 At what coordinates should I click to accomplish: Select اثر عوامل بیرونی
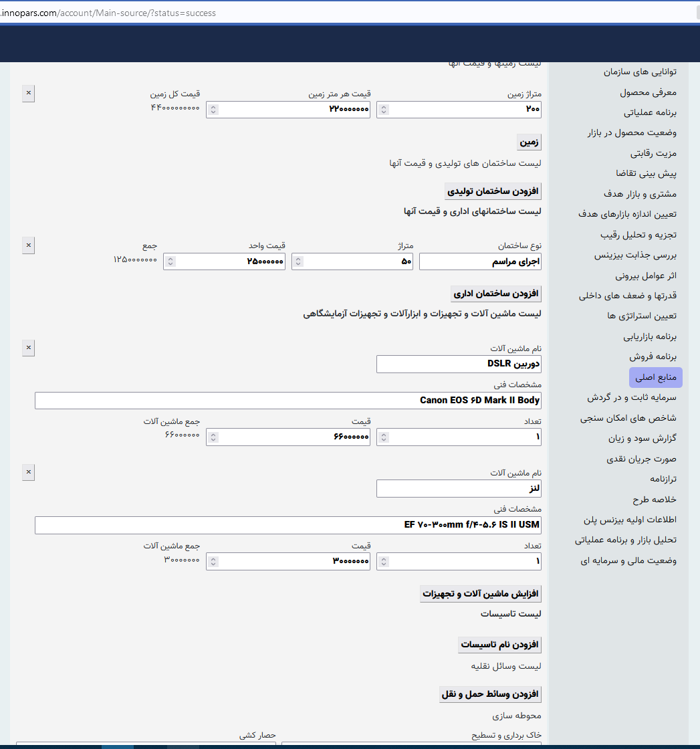pyautogui.click(x=646, y=276)
